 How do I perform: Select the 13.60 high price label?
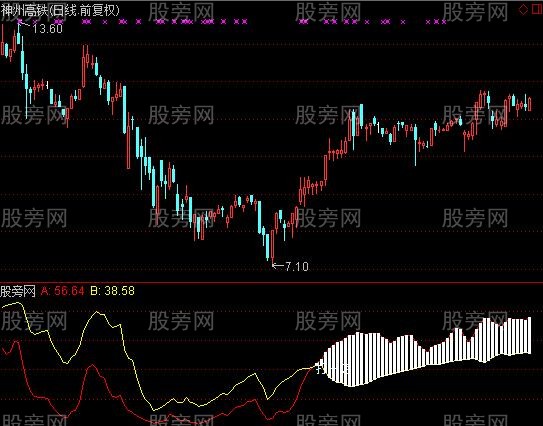pos(47,29)
